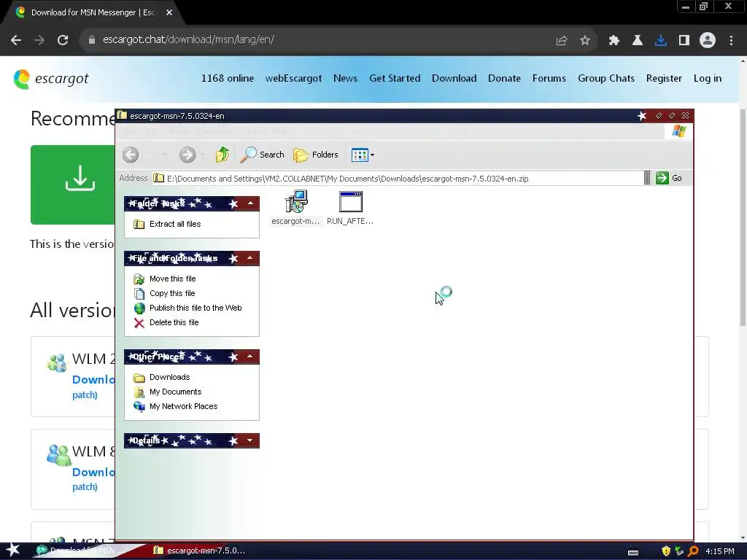Image resolution: width=747 pixels, height=560 pixels.
Task: Open Chrome three-dot menu
Action: pyautogui.click(x=731, y=41)
